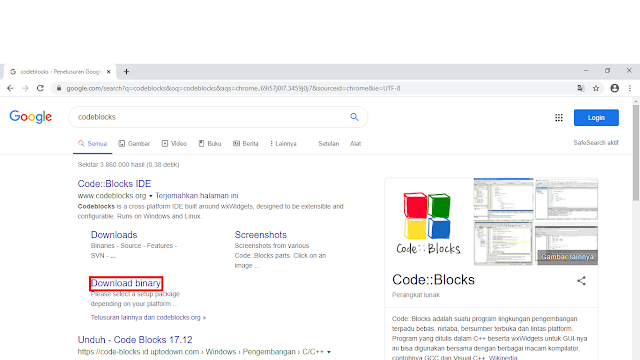Open the Gambar lainnya thumbnail
The image size is (640, 360).
[x=567, y=246]
